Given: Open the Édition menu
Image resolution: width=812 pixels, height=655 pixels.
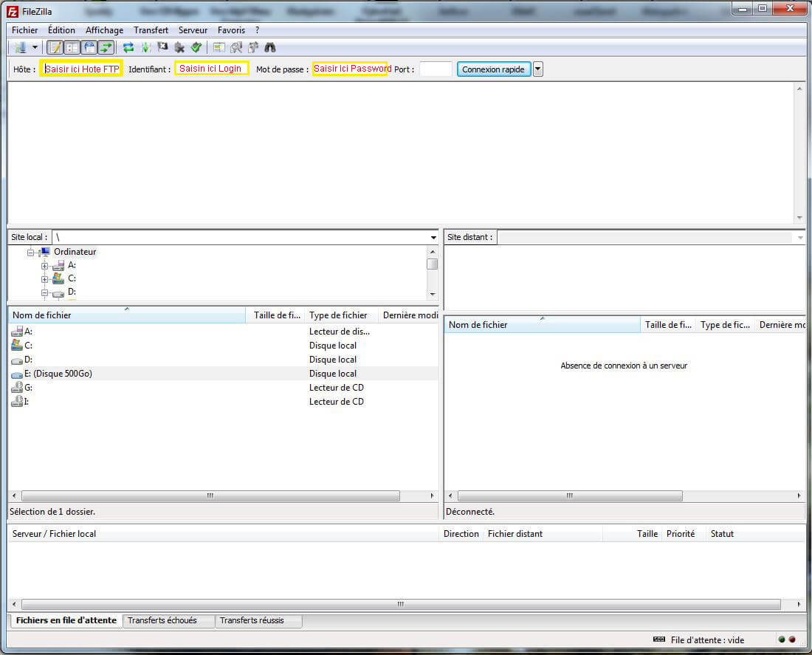Looking at the screenshot, I should (61, 30).
